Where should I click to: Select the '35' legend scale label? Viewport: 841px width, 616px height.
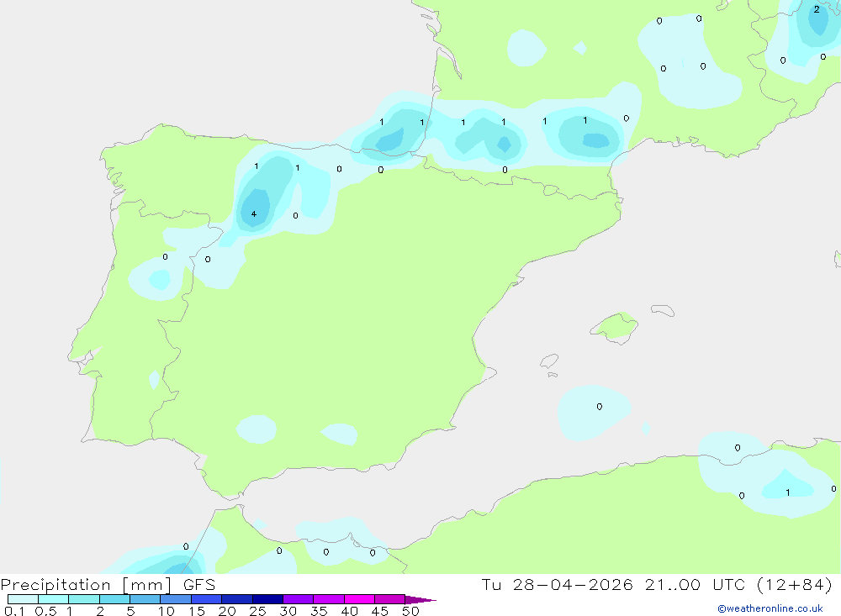319,611
